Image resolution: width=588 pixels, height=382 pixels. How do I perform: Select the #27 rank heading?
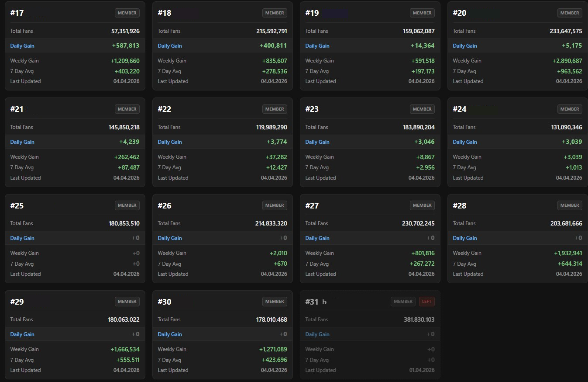point(312,205)
